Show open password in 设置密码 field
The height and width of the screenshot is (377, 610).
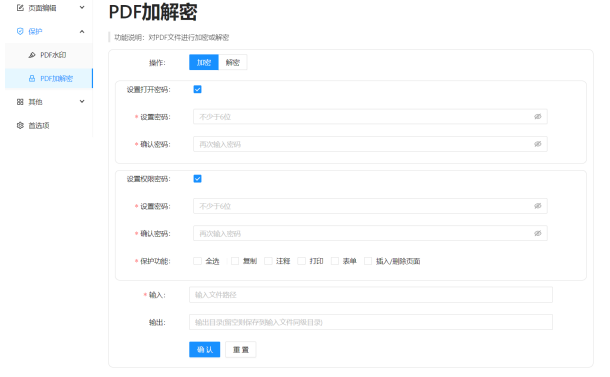[538, 117]
